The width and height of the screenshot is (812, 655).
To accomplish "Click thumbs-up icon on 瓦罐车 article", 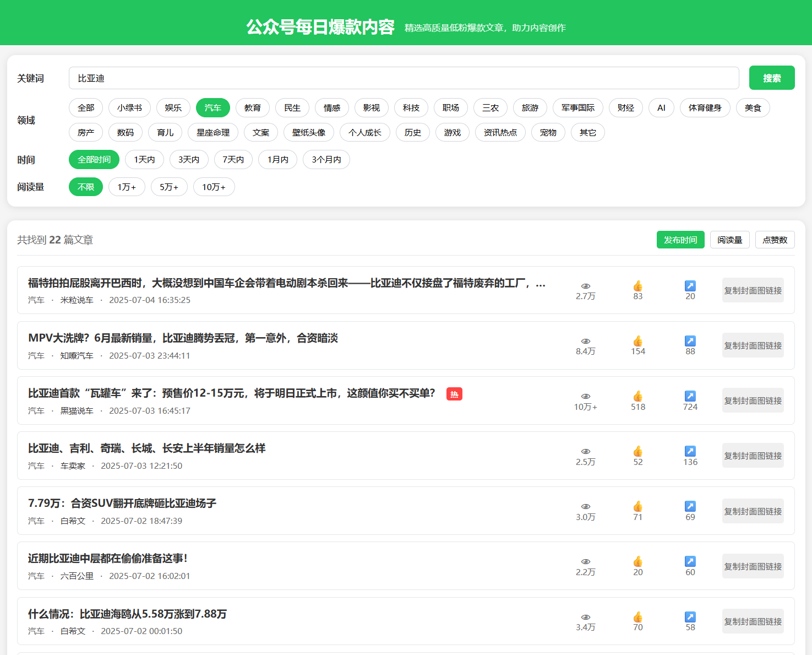I will [x=638, y=396].
